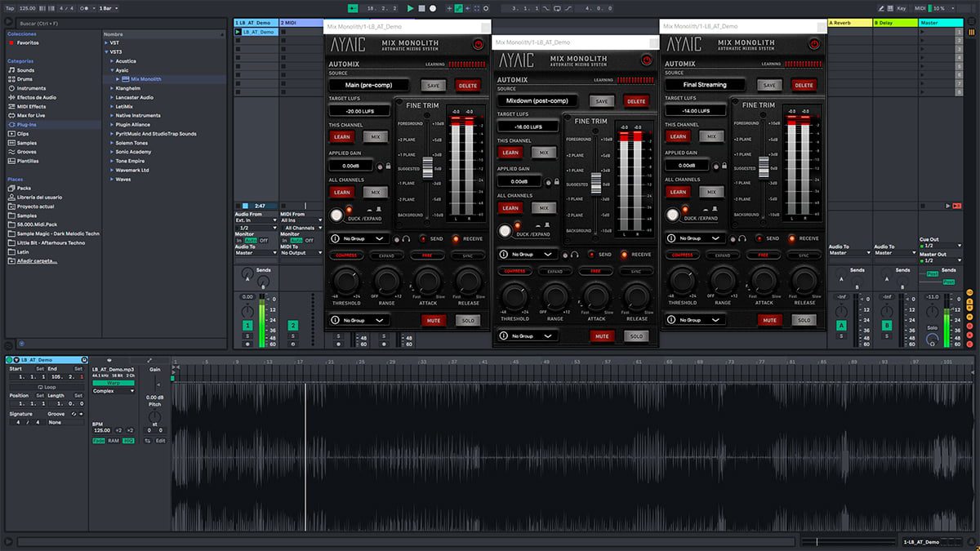Click the Tap tempo button
The height and width of the screenshot is (551, 980).
11,8
